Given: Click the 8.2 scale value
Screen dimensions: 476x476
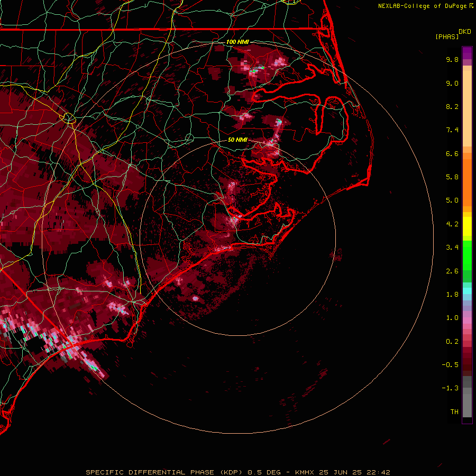Looking at the screenshot, I should [452, 106].
